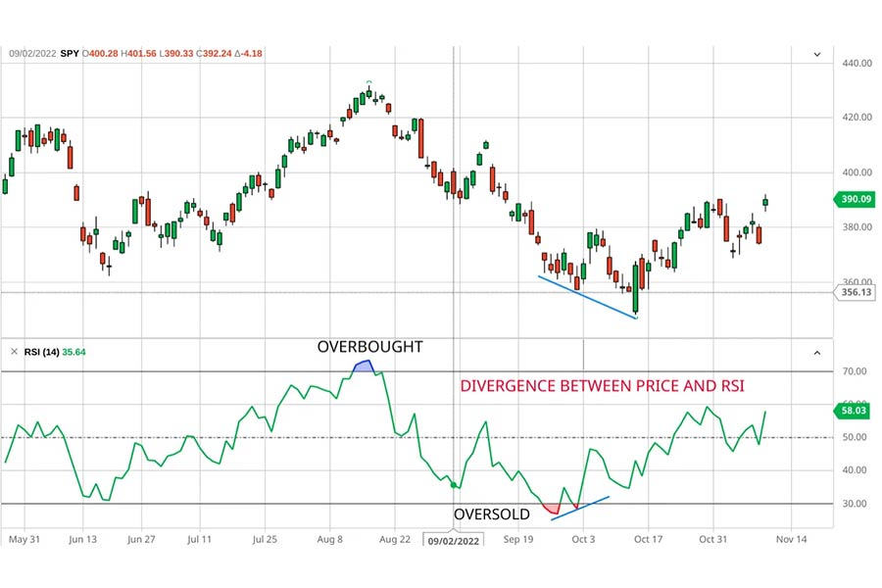The image size is (882, 588).
Task: Click the 58.03 RSI value tag
Action: tap(853, 411)
